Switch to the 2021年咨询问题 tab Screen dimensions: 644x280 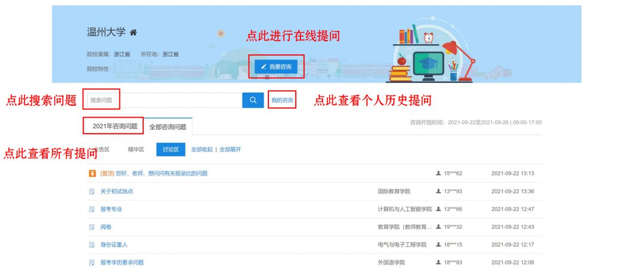click(114, 126)
